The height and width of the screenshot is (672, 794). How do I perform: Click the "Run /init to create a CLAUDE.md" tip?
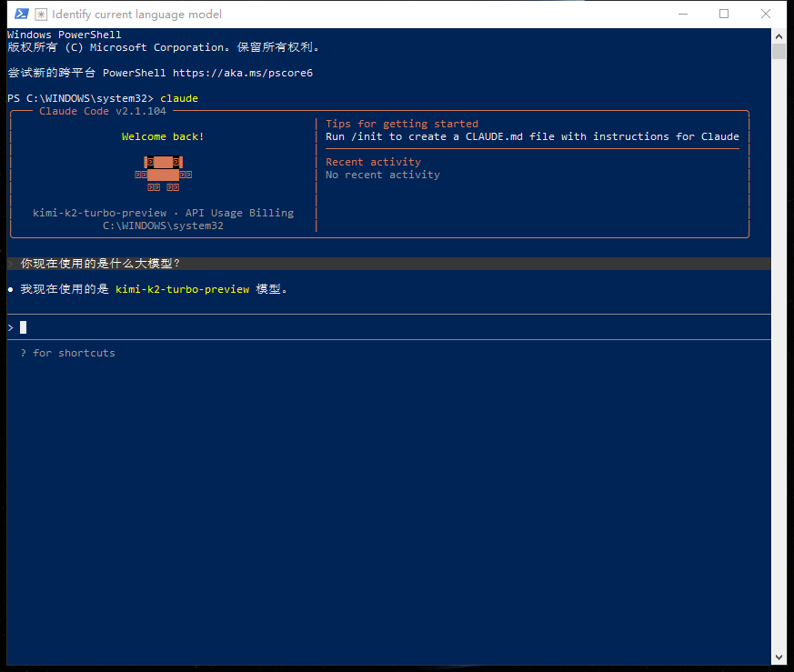click(x=532, y=136)
